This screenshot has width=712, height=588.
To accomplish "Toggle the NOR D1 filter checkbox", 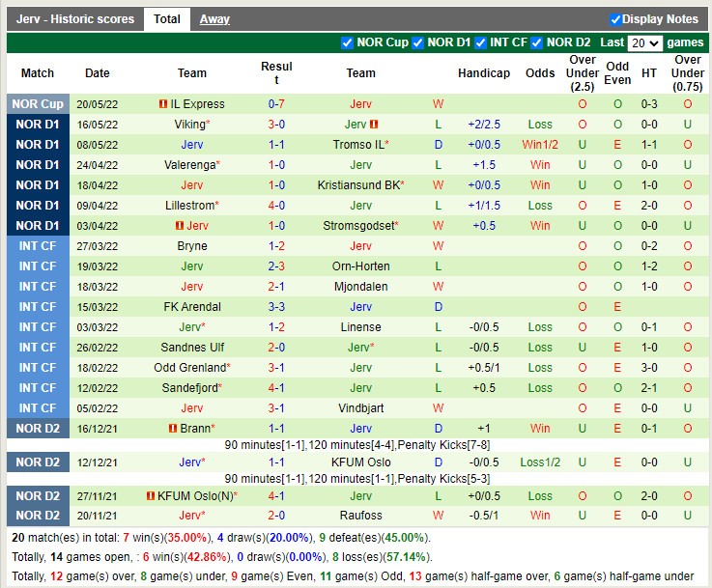I will (418, 42).
